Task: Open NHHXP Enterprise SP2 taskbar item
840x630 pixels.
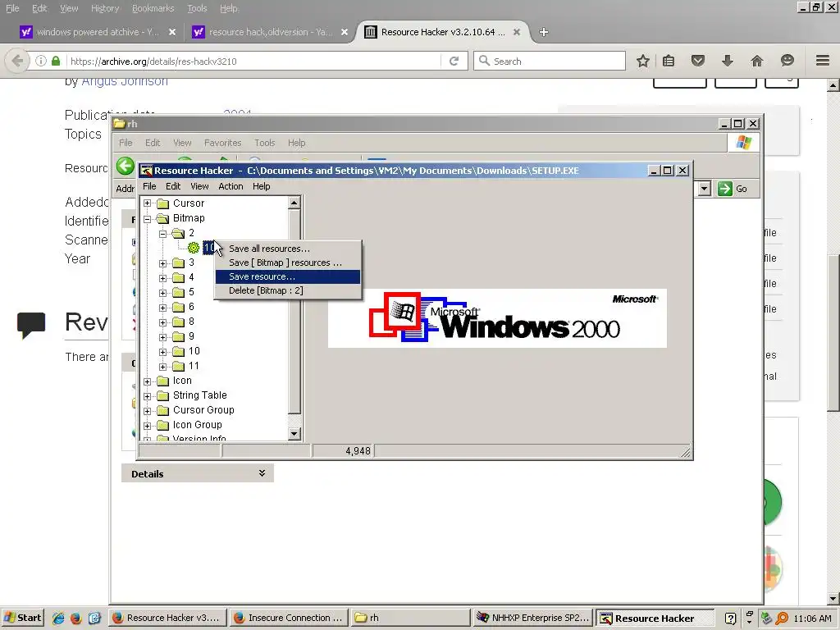Action: pos(532,618)
